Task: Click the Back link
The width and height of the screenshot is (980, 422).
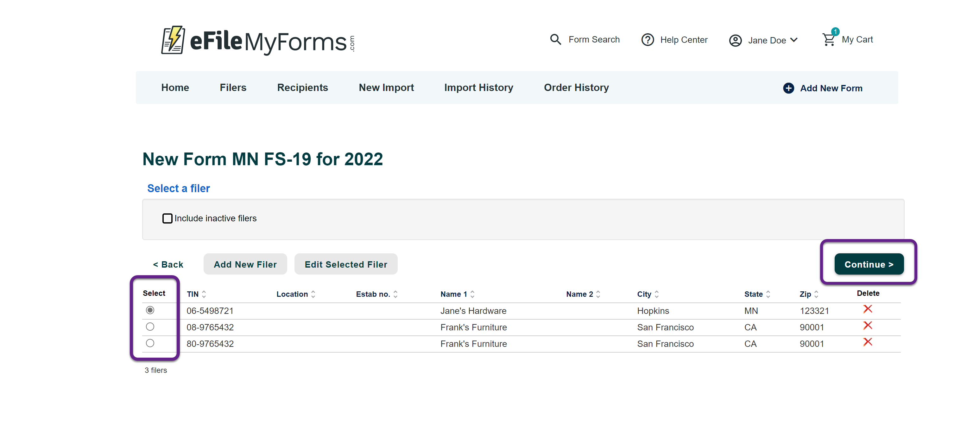Action: (x=168, y=264)
